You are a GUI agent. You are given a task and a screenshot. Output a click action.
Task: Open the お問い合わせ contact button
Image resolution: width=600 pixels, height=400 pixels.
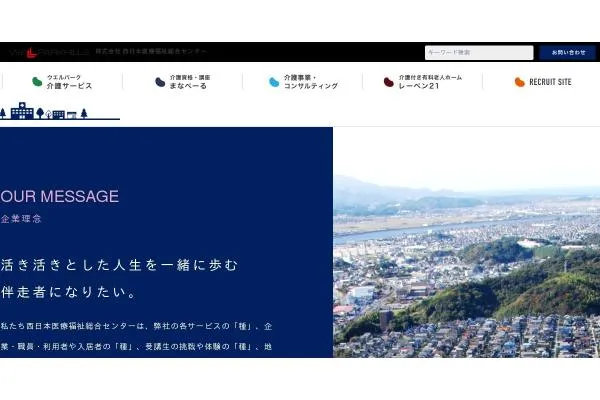coord(568,52)
